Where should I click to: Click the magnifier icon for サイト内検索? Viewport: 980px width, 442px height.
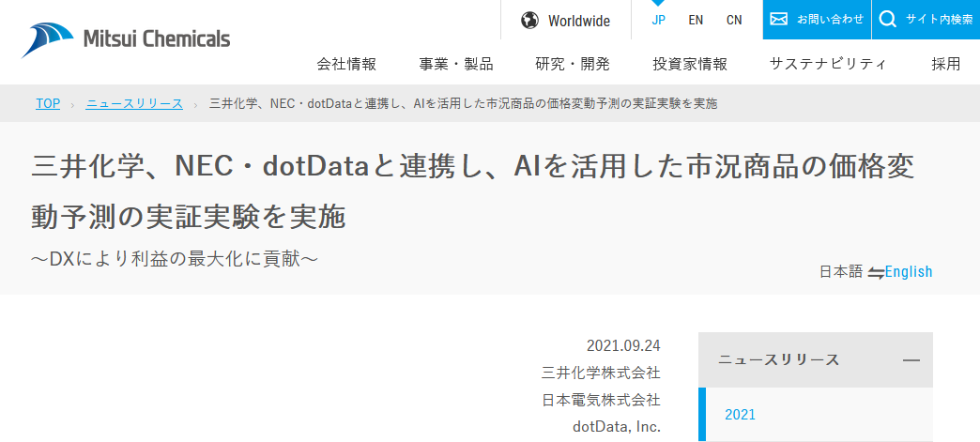point(887,20)
